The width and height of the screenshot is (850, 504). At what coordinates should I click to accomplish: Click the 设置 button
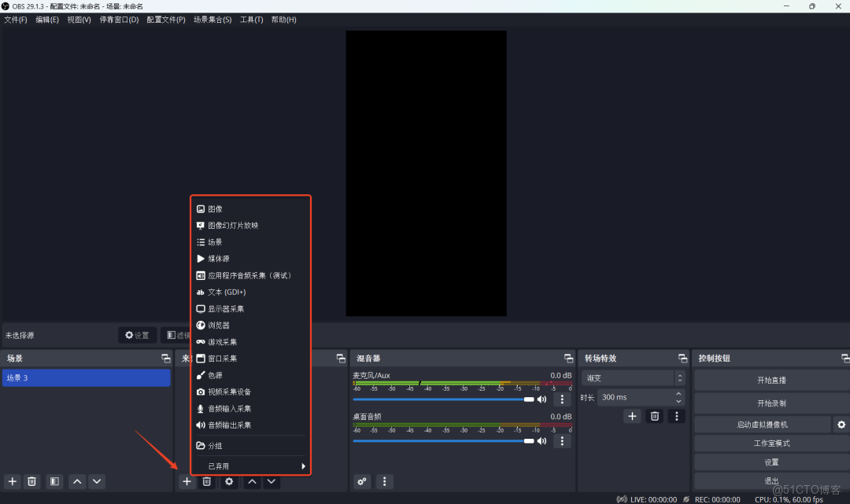click(770, 462)
